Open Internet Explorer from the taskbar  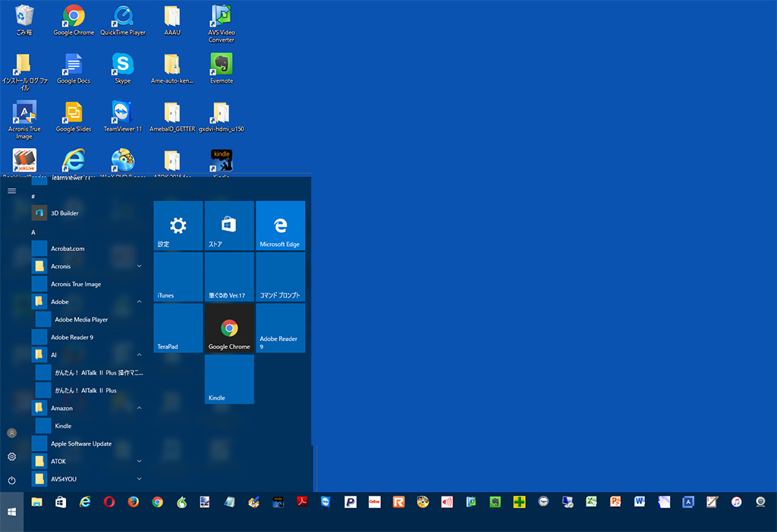coord(85,502)
